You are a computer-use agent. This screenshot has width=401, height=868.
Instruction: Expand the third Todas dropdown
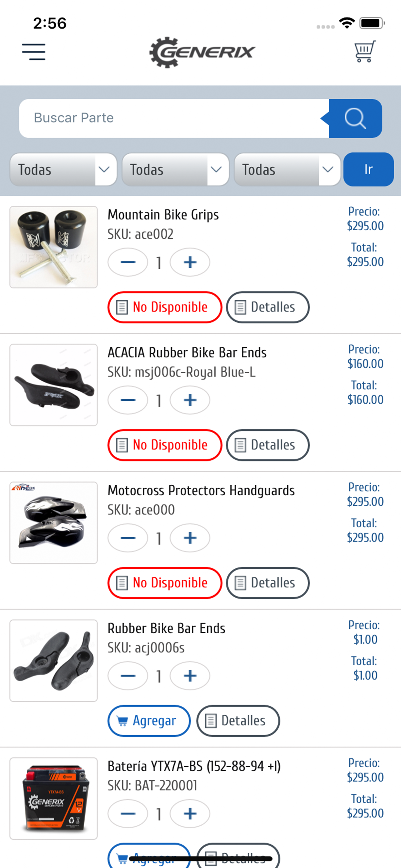pos(287,170)
